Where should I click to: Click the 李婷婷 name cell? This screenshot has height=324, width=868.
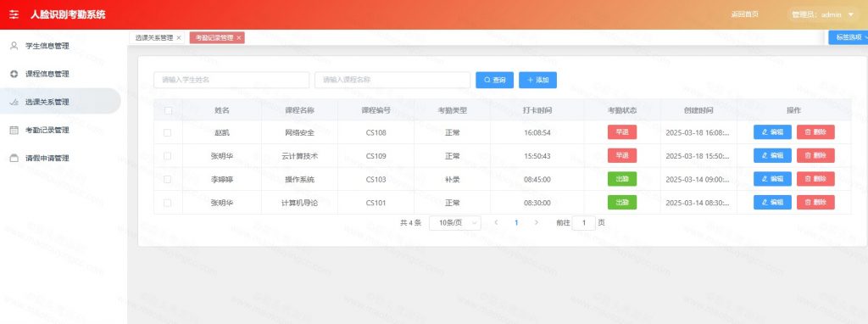click(x=222, y=180)
